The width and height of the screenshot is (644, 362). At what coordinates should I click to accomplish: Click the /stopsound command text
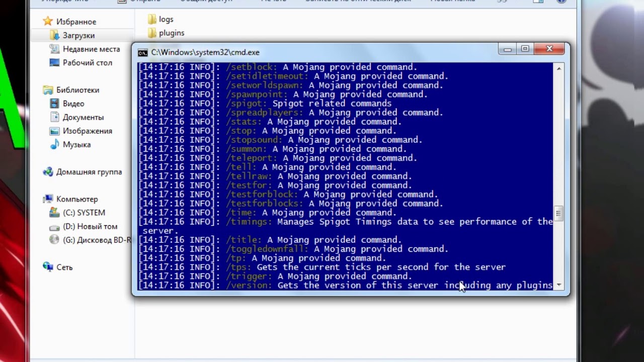[254, 139]
